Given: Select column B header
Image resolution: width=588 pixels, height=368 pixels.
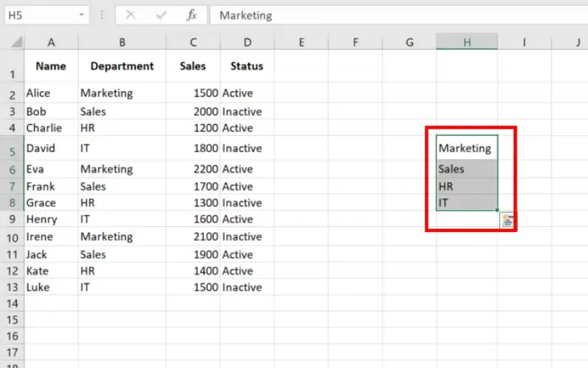Looking at the screenshot, I should click(x=122, y=43).
